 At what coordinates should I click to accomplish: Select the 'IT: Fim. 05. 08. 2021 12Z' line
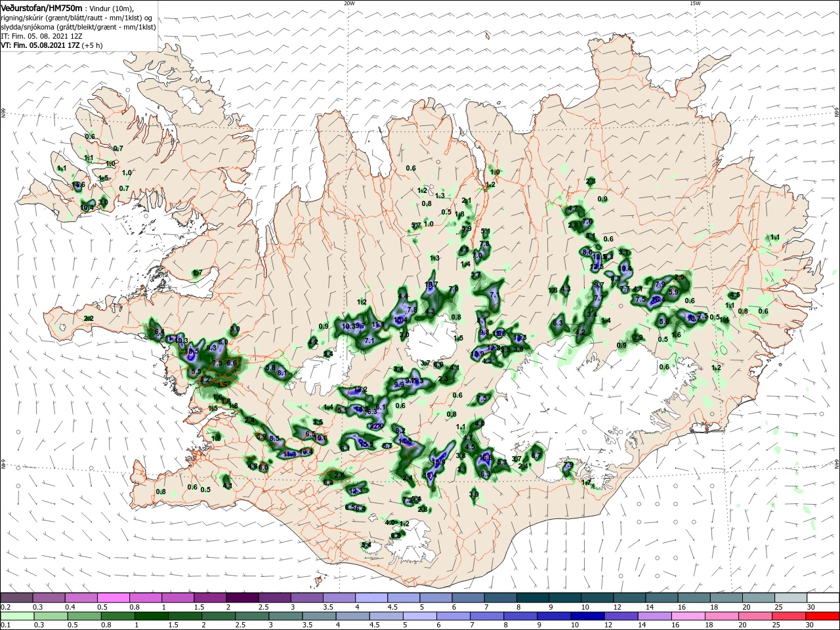tap(42, 36)
